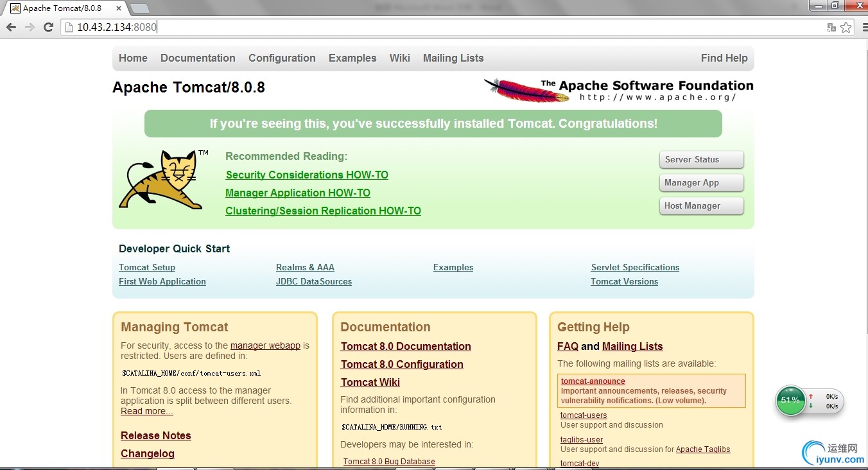
Task: Open a new tab with the new-tab button
Action: coord(140,8)
